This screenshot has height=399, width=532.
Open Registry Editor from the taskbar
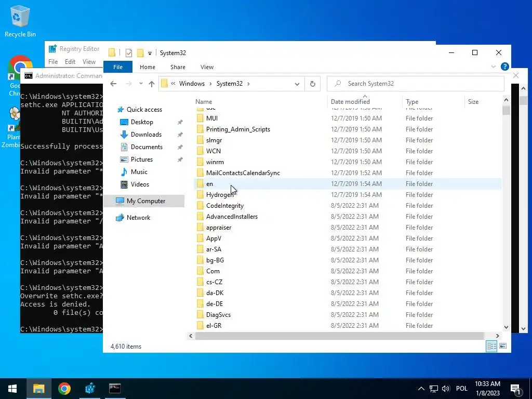[89, 389]
